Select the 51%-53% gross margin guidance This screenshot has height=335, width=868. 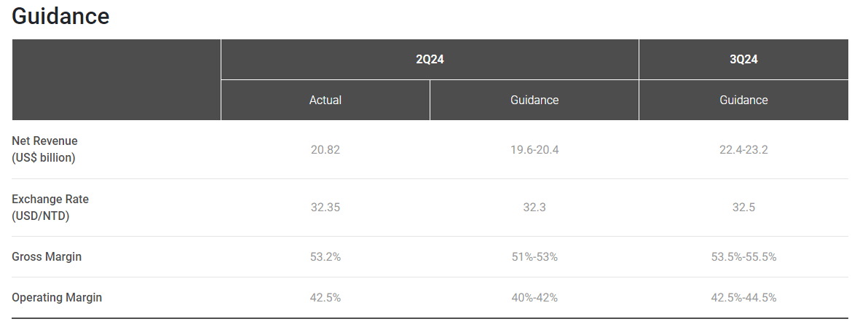point(534,257)
